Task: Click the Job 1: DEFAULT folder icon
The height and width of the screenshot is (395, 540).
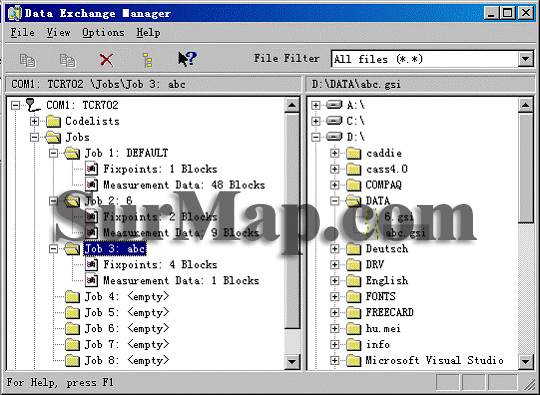Action: pyautogui.click(x=72, y=153)
